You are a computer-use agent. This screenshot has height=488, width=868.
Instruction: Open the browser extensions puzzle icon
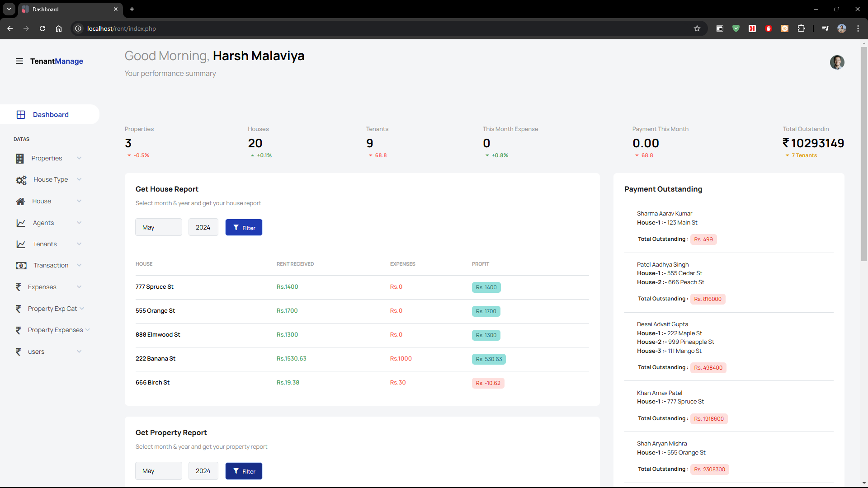(x=801, y=28)
